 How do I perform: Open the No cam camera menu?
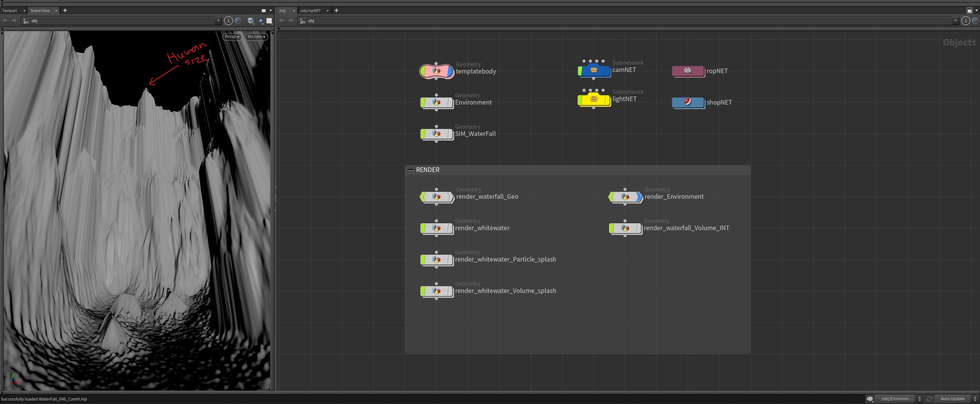pos(256,37)
